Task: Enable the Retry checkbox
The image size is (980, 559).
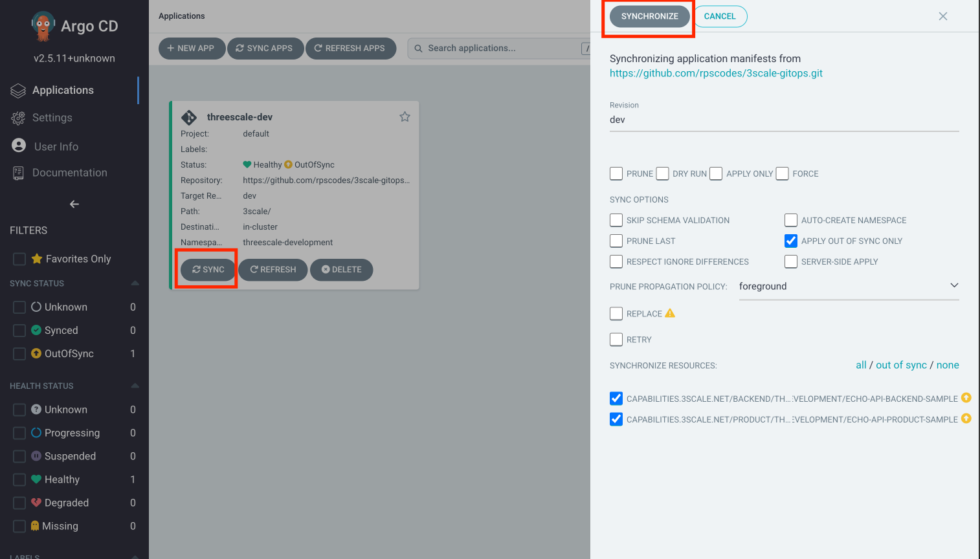Action: tap(616, 339)
